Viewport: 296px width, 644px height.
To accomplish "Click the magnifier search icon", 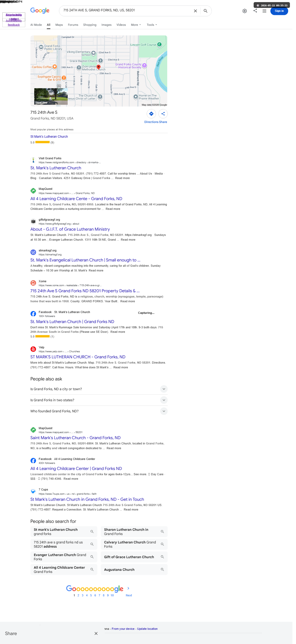I will (205, 11).
